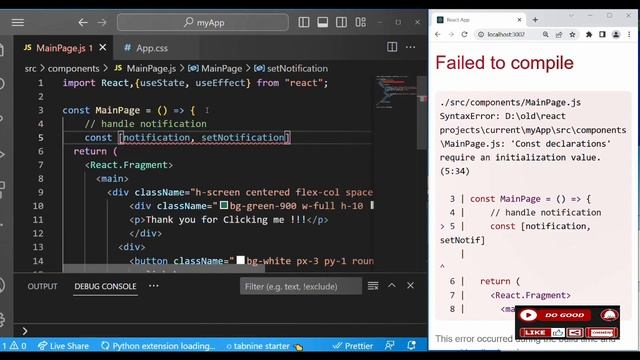Open the browser extensions puzzle icon

[589, 35]
